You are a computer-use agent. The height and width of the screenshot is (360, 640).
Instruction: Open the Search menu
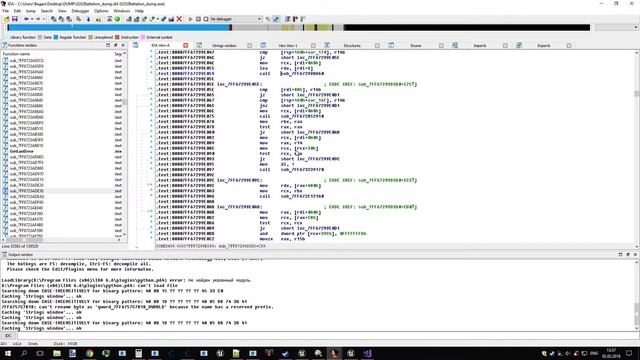(47, 11)
